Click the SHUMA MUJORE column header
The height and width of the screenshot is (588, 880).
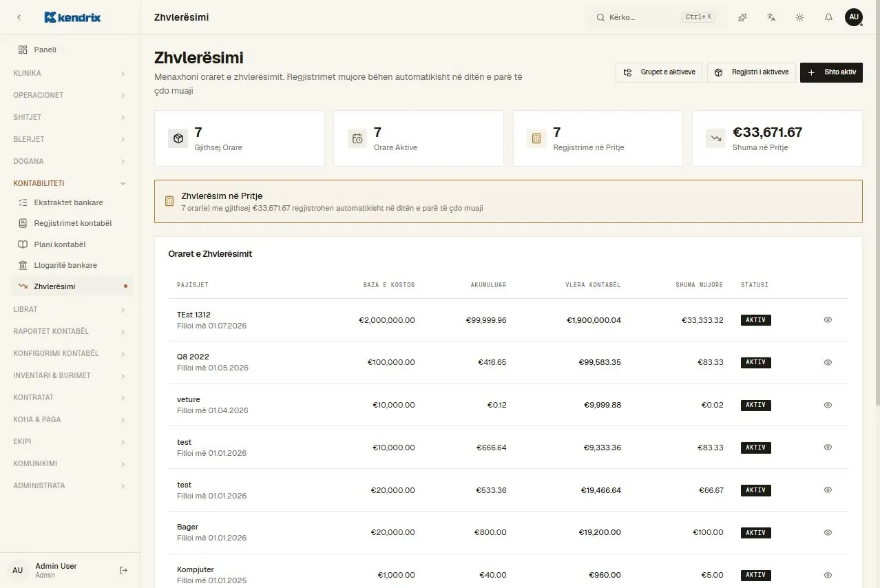[x=699, y=284]
